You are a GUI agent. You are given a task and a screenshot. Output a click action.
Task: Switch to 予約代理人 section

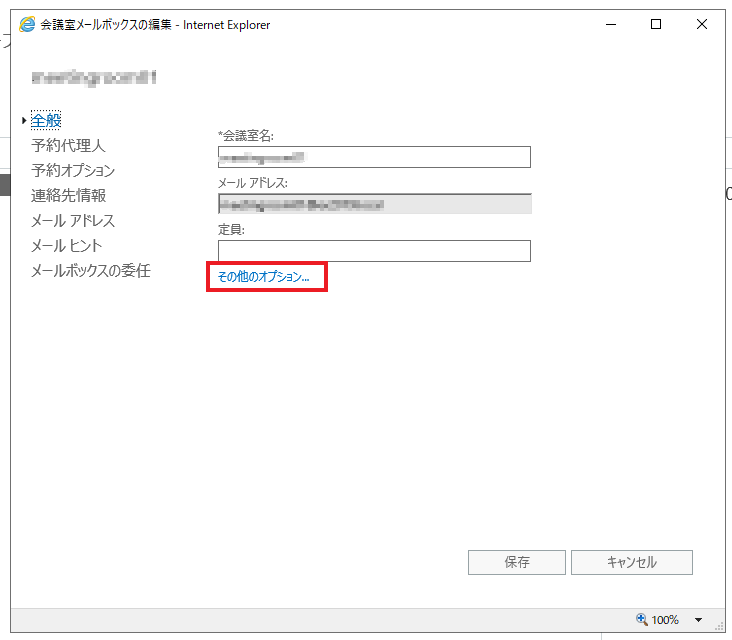coord(68,146)
